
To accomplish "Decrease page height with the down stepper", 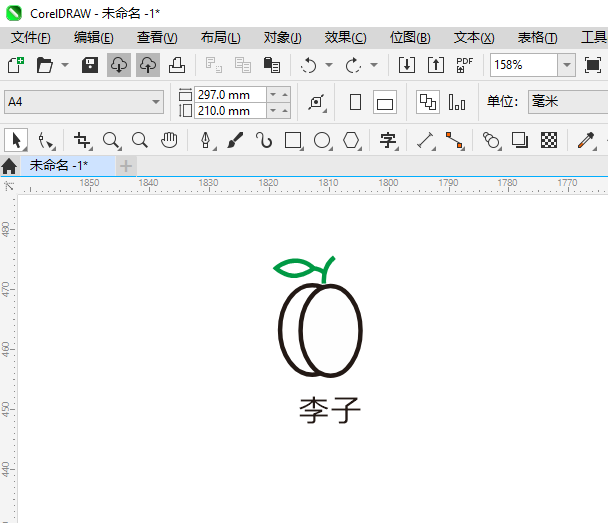I will [x=273, y=111].
